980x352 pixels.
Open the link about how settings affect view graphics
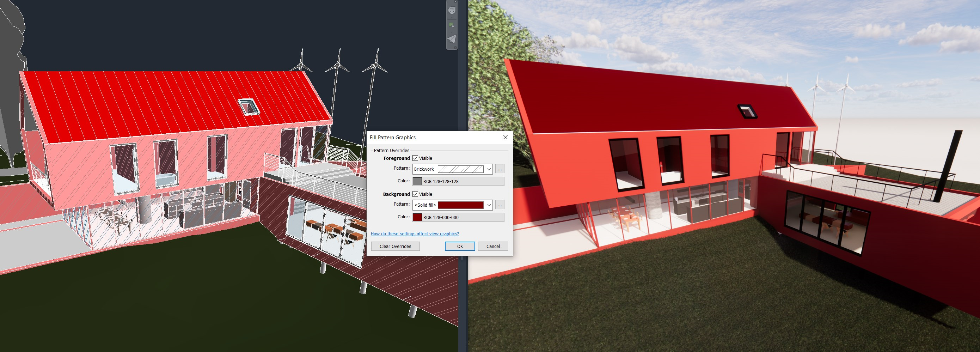click(415, 233)
